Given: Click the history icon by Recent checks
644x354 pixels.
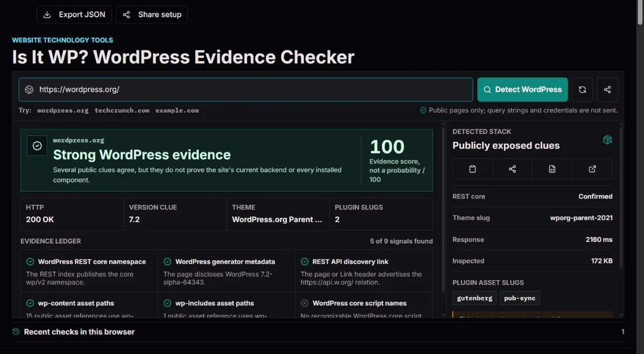Looking at the screenshot, I should (16, 332).
